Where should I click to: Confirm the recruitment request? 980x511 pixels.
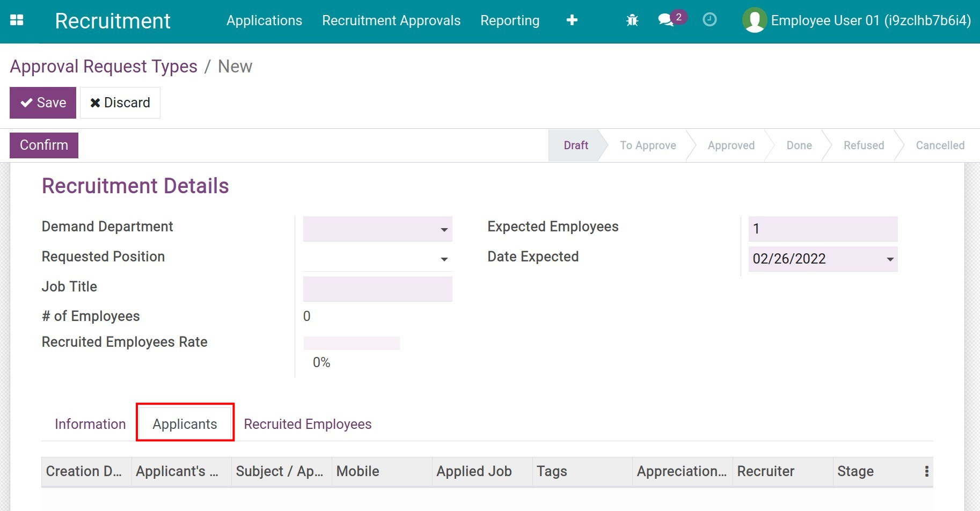pos(43,145)
